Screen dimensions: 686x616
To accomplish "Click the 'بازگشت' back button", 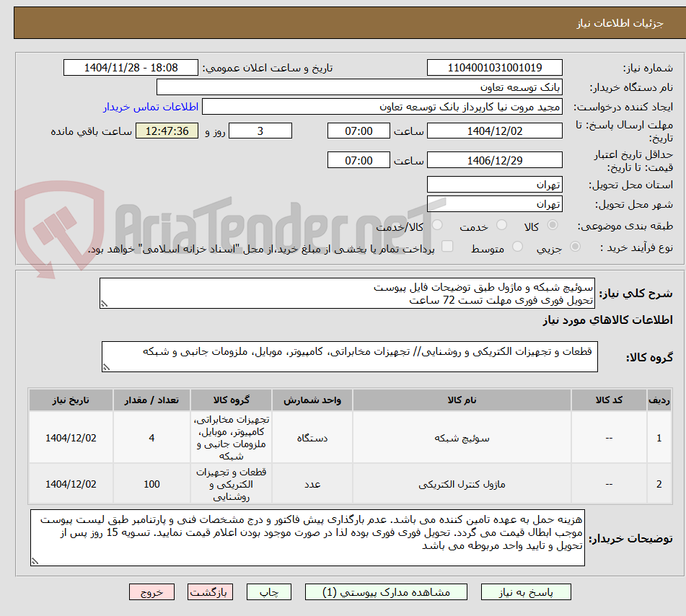I will point(210,592).
